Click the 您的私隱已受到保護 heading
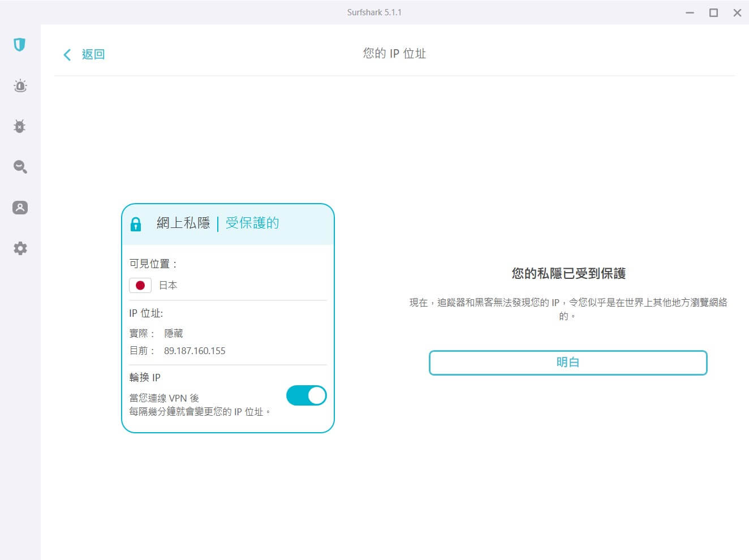749x560 pixels. (x=569, y=274)
